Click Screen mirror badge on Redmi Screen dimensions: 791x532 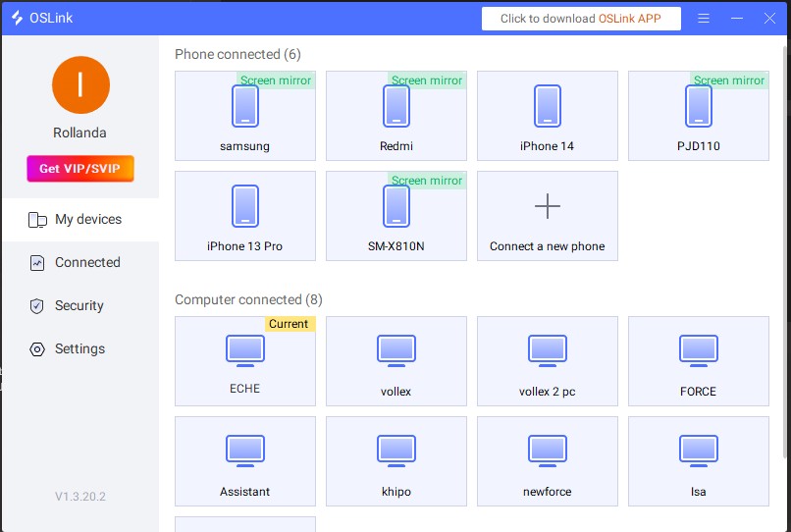coord(427,80)
